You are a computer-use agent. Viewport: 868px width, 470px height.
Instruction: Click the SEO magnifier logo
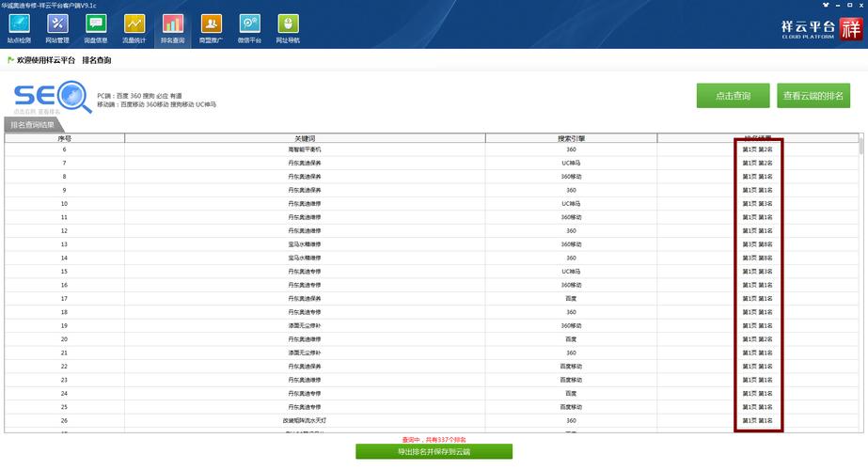pos(53,97)
